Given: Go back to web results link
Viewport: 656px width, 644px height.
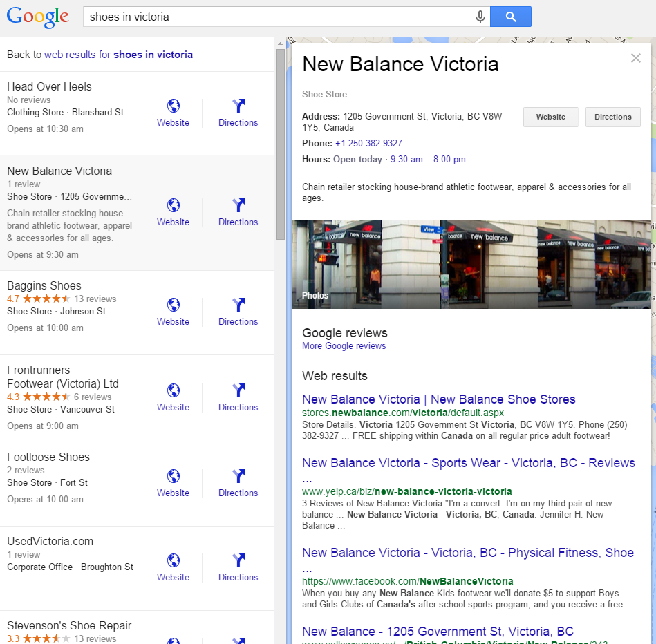Looking at the screenshot, I should pyautogui.click(x=118, y=55).
